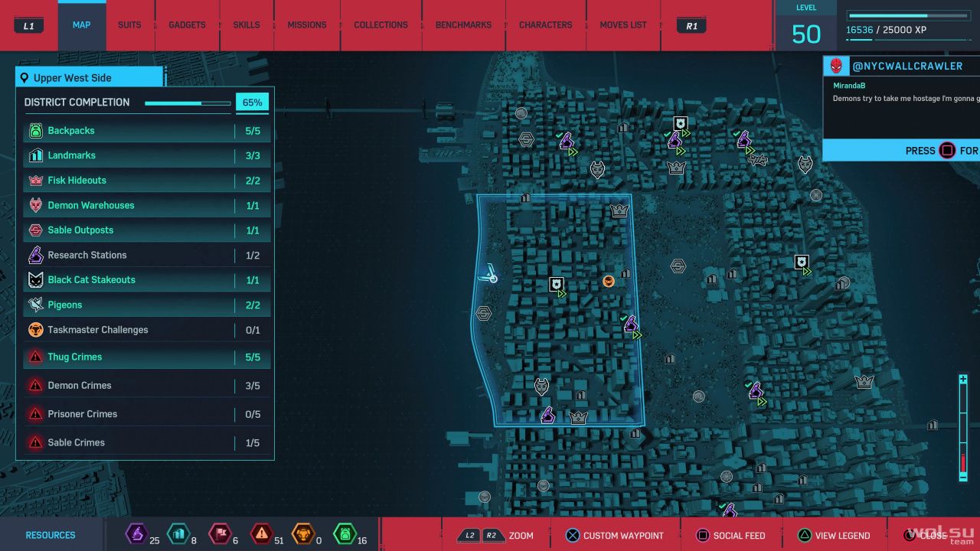The image size is (980, 551).
Task: Click the Thug Crimes warning icon
Action: [35, 357]
